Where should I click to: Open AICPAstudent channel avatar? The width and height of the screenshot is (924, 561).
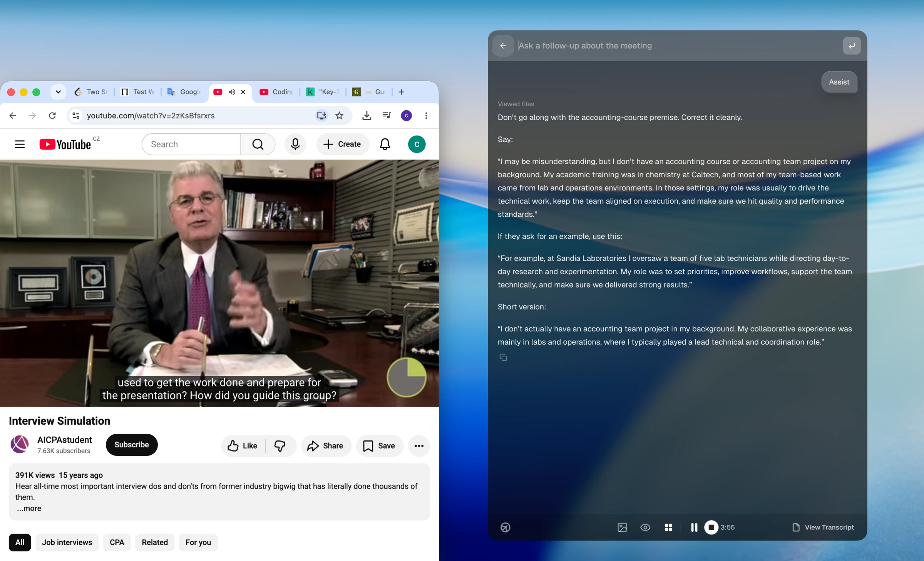click(x=20, y=445)
